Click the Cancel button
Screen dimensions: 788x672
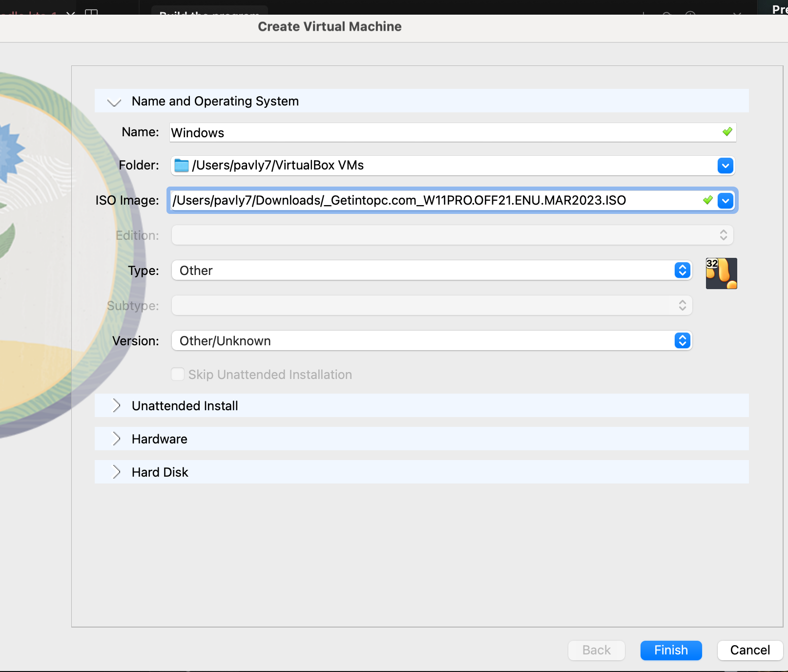click(749, 650)
